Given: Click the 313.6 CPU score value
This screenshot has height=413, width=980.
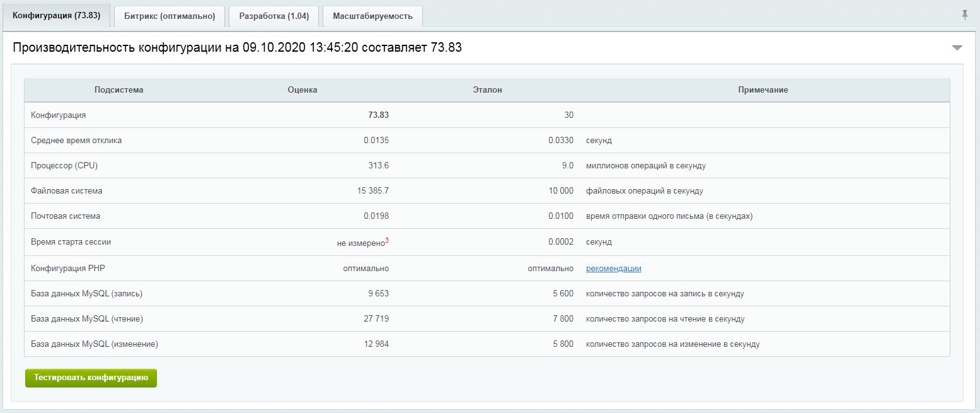Looking at the screenshot, I should 379,166.
